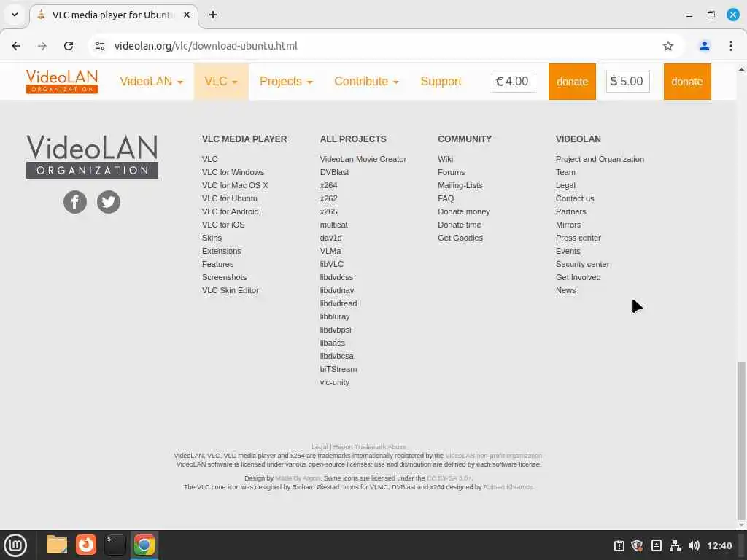
Task: Open the Forums link
Action: (451, 172)
